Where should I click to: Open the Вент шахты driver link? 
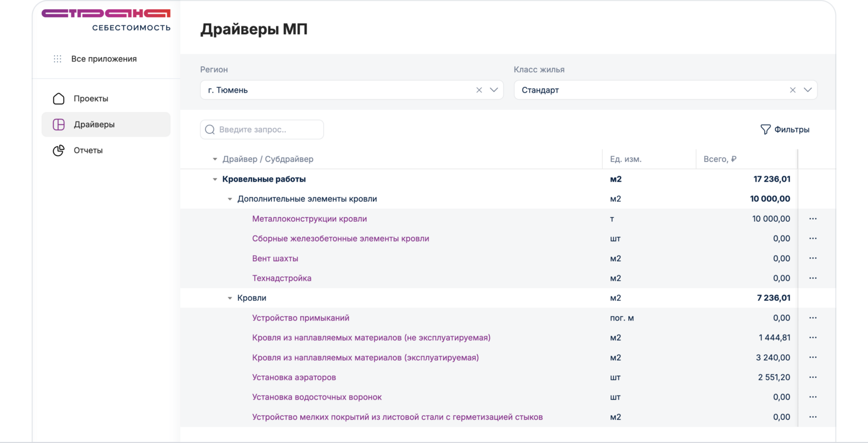[275, 258]
